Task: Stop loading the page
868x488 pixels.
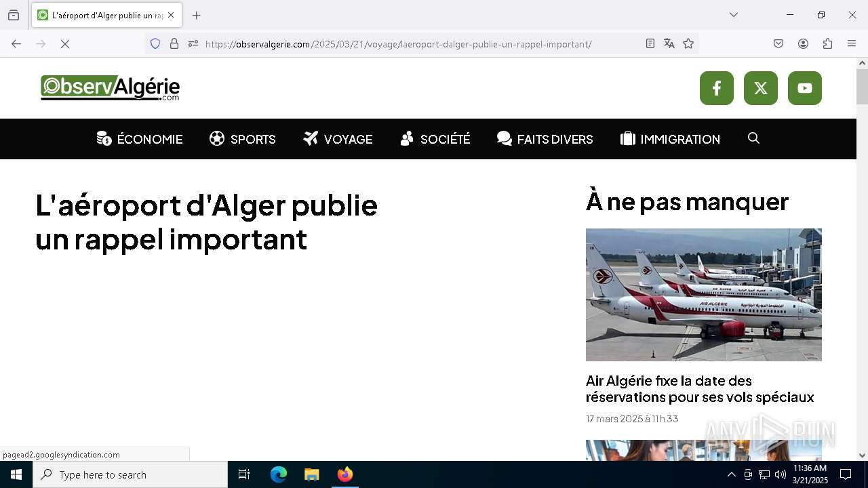Action: (x=65, y=44)
